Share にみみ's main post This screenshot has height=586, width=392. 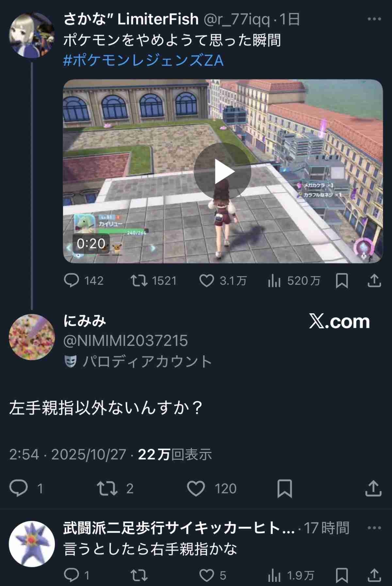(373, 488)
